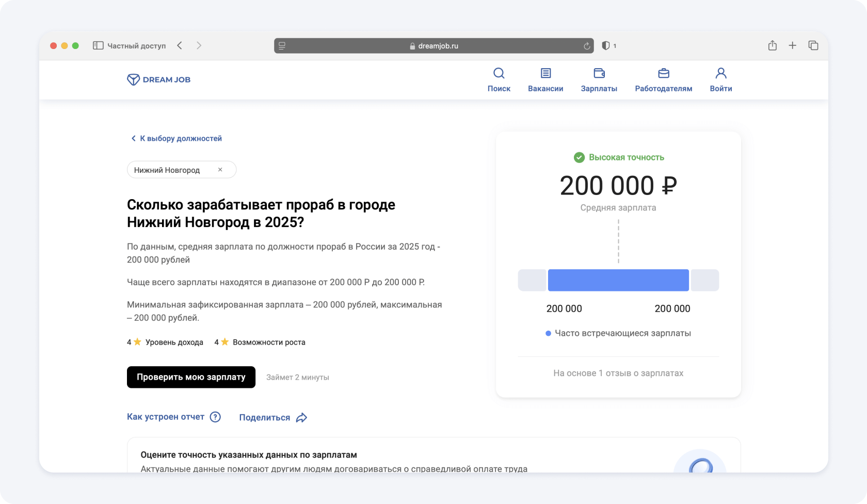Click the privacy shield icon
This screenshot has width=867, height=504.
[606, 45]
